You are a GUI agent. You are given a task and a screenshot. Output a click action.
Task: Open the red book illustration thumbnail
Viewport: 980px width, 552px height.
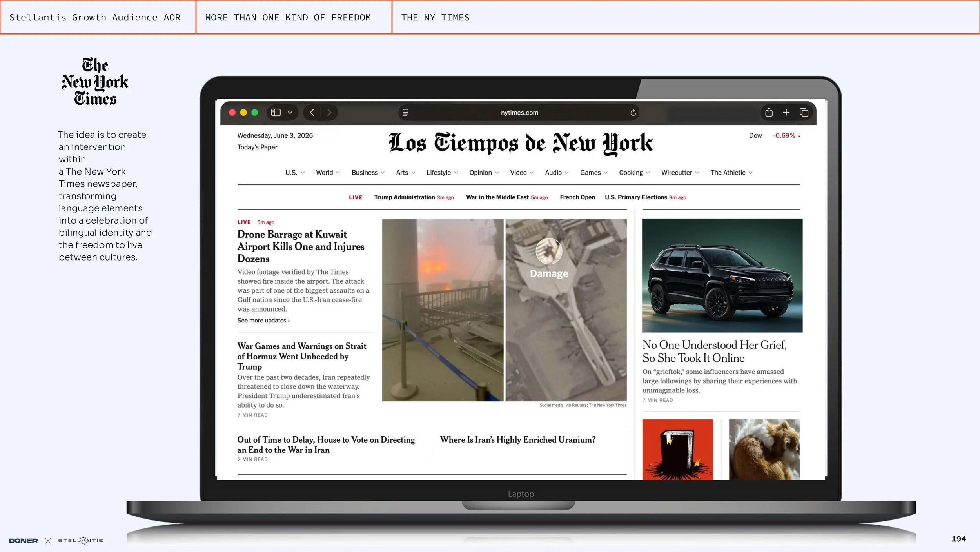[678, 450]
